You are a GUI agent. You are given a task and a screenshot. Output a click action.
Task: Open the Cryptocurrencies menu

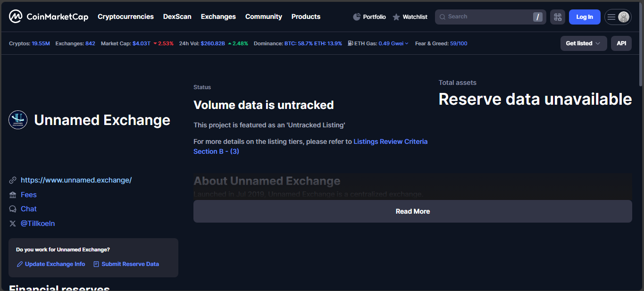(x=125, y=17)
